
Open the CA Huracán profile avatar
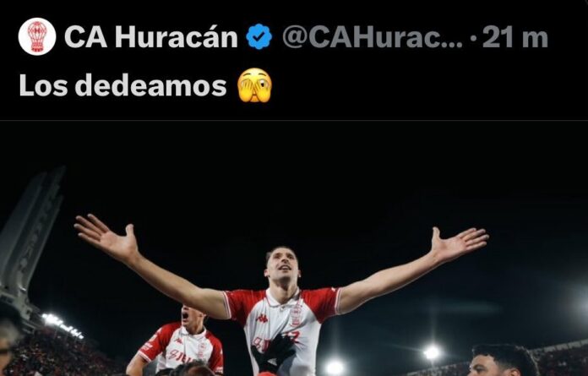37,36
